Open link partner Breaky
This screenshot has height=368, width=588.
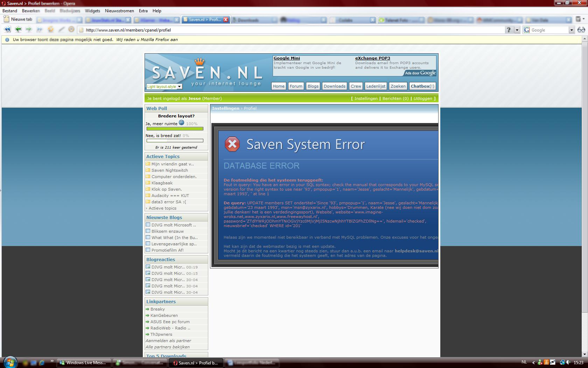point(157,309)
